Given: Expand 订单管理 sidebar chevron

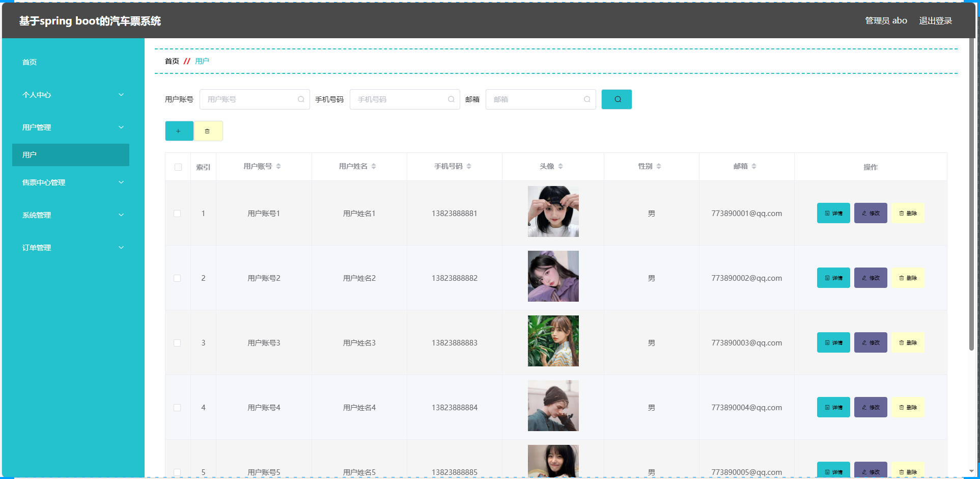Looking at the screenshot, I should point(121,248).
